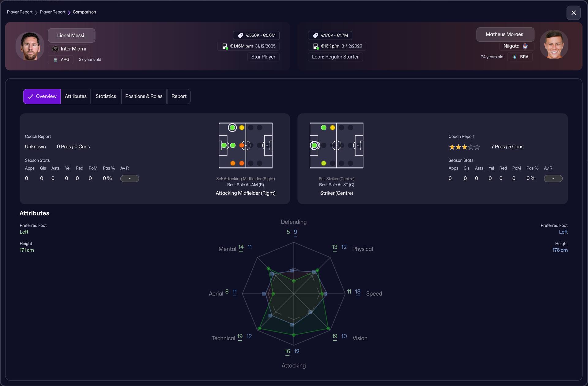
Task: Click Attacking Midfielder (Right) role label
Action: click(x=246, y=193)
